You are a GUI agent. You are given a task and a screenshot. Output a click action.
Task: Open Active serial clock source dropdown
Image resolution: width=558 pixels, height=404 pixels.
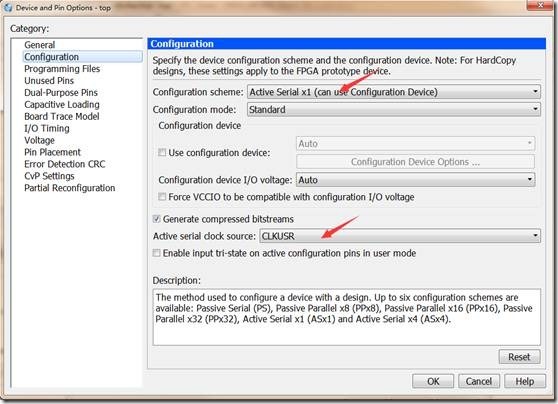coord(400,236)
